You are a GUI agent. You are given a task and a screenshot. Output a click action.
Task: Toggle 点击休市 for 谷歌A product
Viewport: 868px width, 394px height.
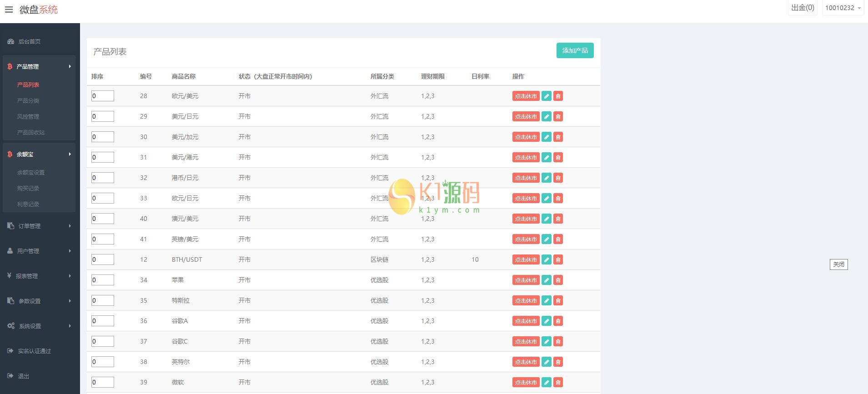pyautogui.click(x=526, y=321)
